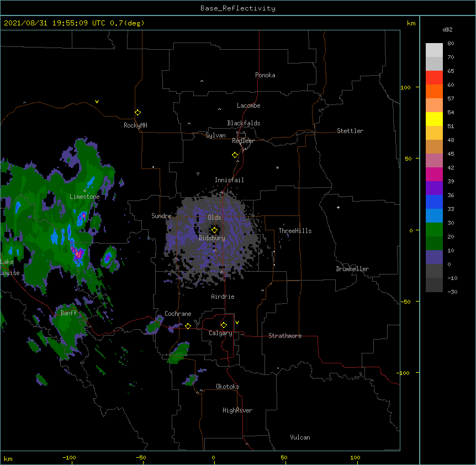Select the Stettler city label

click(350, 131)
